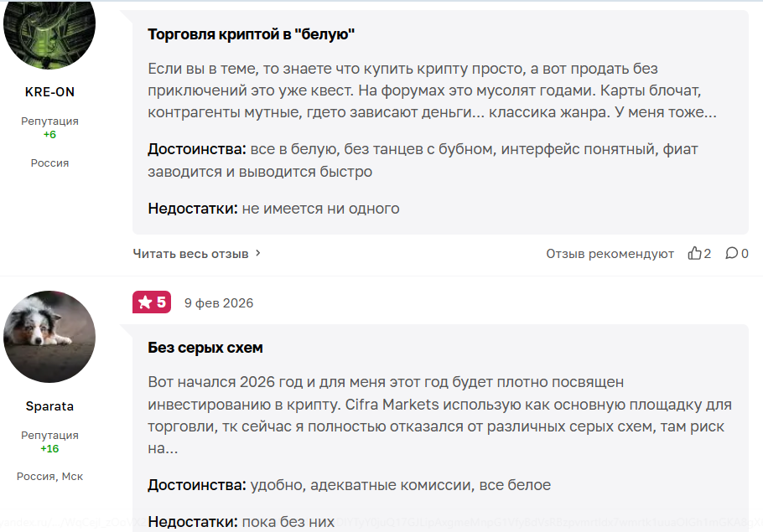Select the username KRE-ON
The height and width of the screenshot is (532, 763).
[x=49, y=92]
